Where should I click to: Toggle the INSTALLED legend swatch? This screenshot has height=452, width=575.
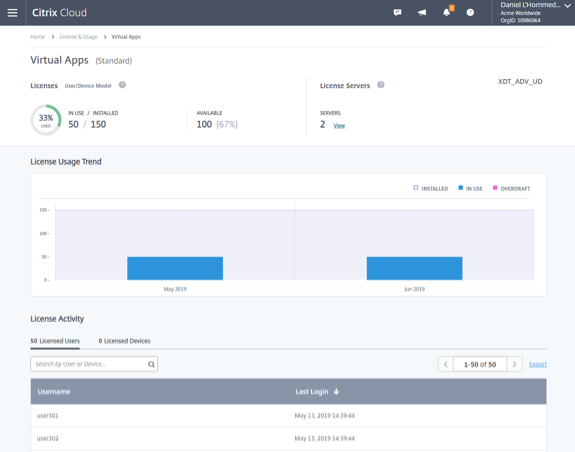pyautogui.click(x=415, y=188)
